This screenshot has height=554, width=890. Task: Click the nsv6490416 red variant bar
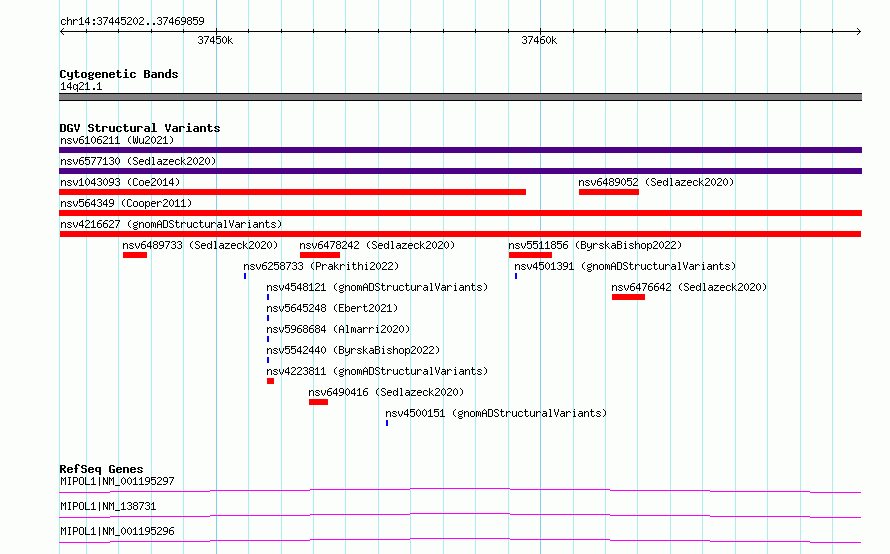click(x=318, y=402)
